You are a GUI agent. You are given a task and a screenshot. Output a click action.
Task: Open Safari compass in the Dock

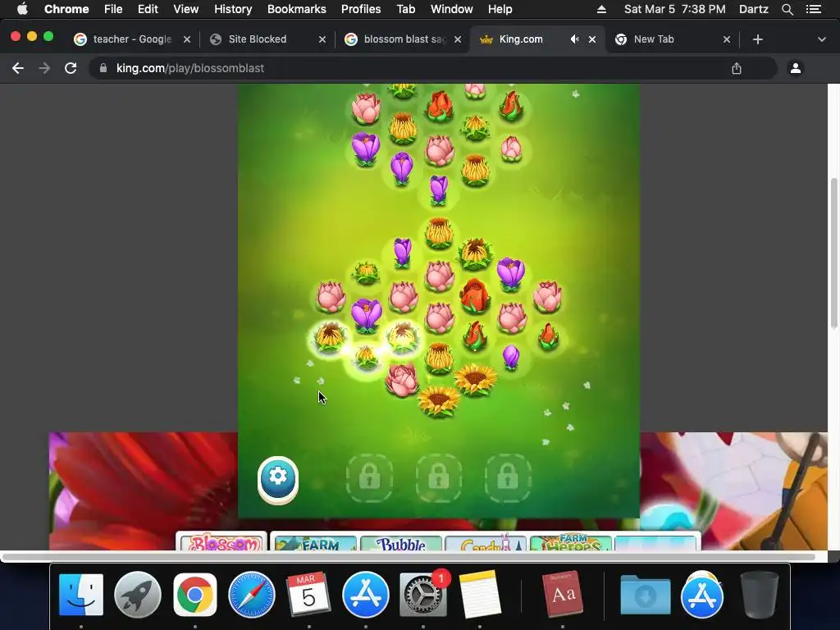252,595
